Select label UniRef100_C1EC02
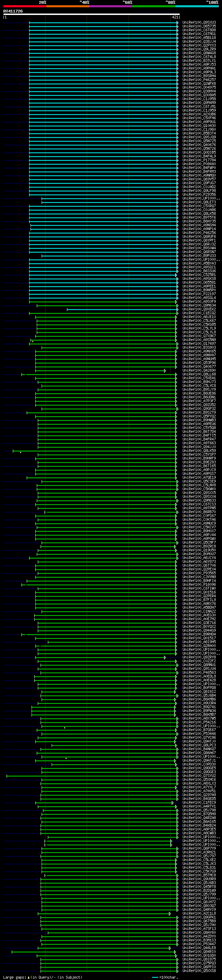The width and height of the screenshot is (222, 980). coord(199,313)
